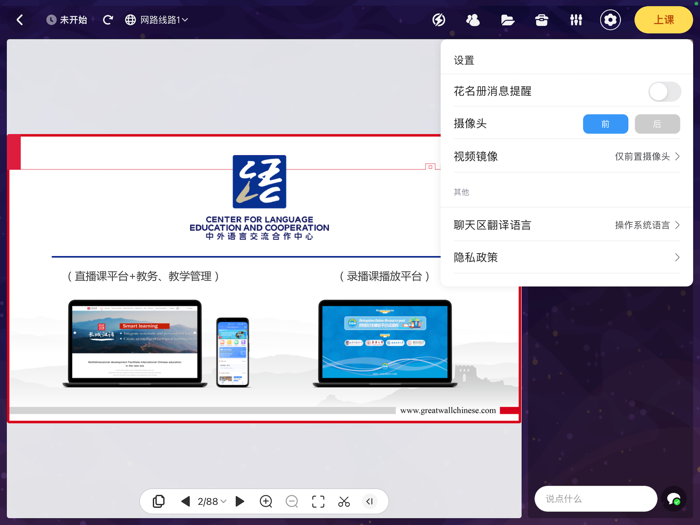Open the courseware folder icon

(x=507, y=20)
